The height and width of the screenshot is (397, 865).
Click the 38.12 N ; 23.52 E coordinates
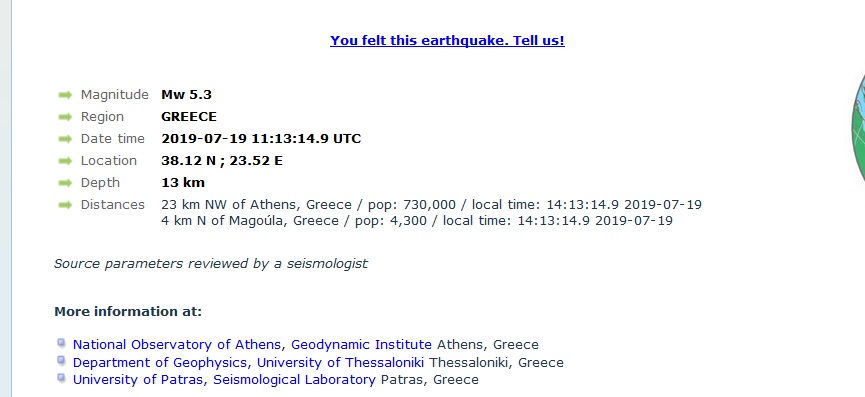coord(222,161)
